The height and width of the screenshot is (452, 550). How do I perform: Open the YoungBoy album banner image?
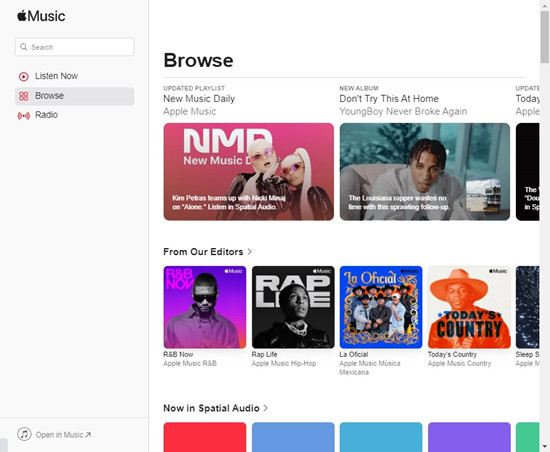425,171
